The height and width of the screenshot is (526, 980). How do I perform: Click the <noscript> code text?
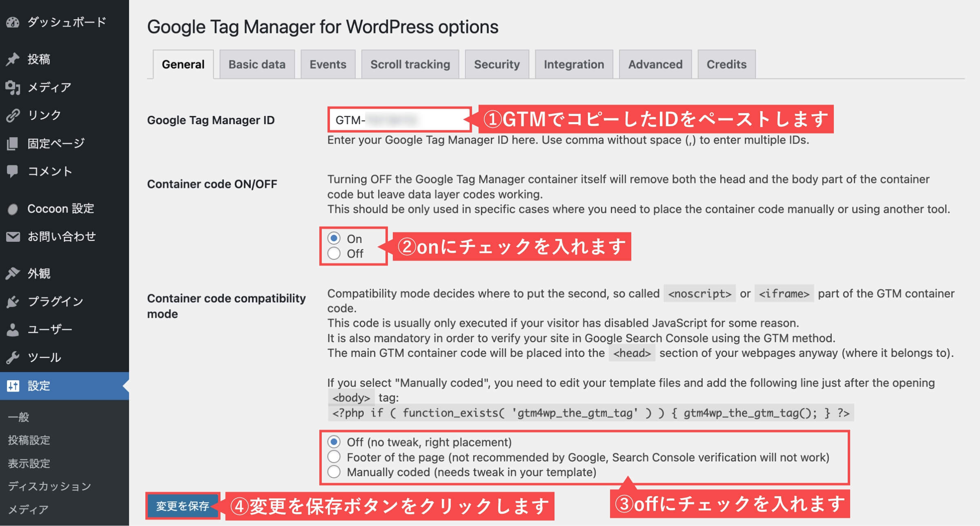tap(700, 294)
